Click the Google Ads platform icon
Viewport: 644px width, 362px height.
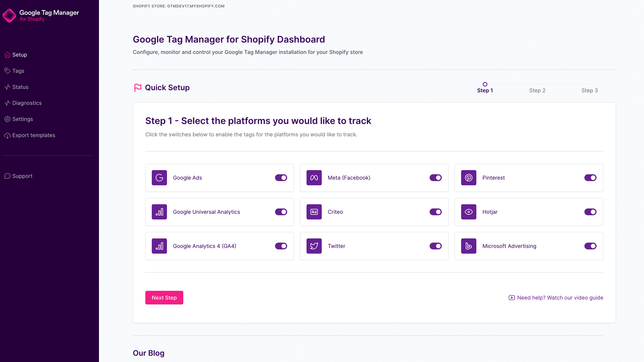(x=159, y=178)
